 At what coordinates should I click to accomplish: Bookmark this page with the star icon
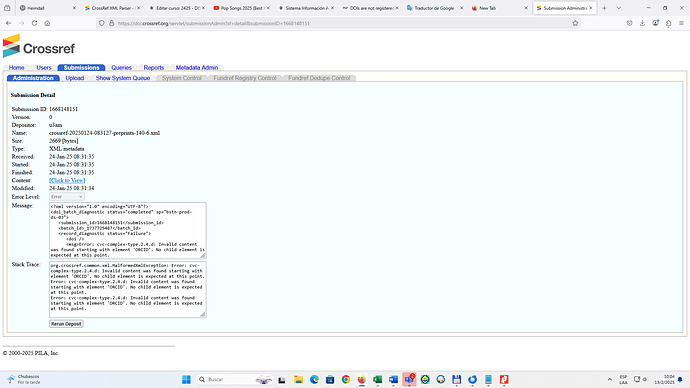coord(575,23)
